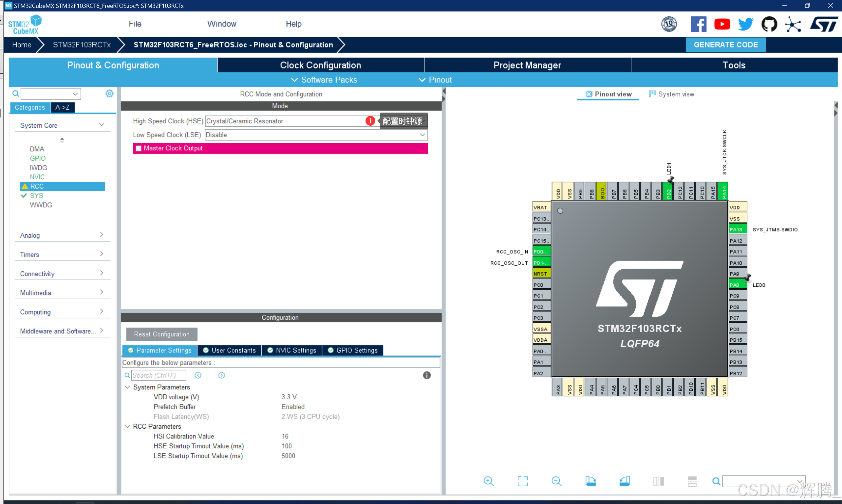Click the green PA8 pin on chip
The height and width of the screenshot is (504, 842).
tap(737, 285)
